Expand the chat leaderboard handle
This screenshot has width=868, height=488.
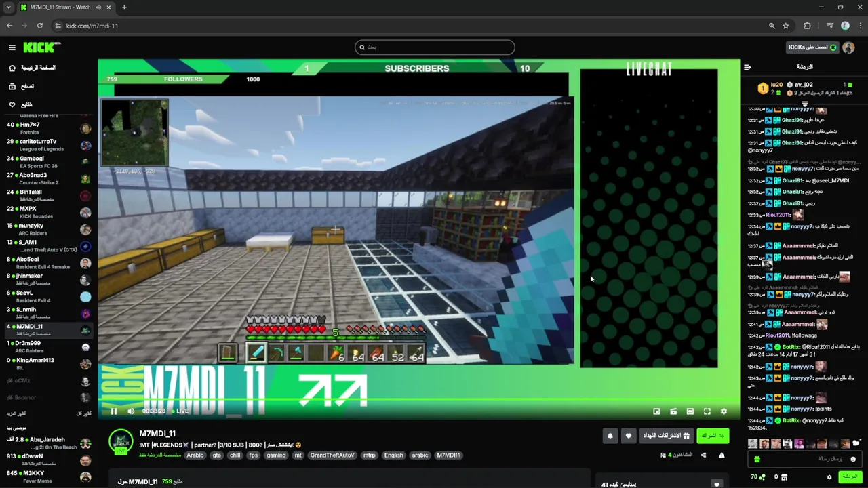click(x=805, y=104)
